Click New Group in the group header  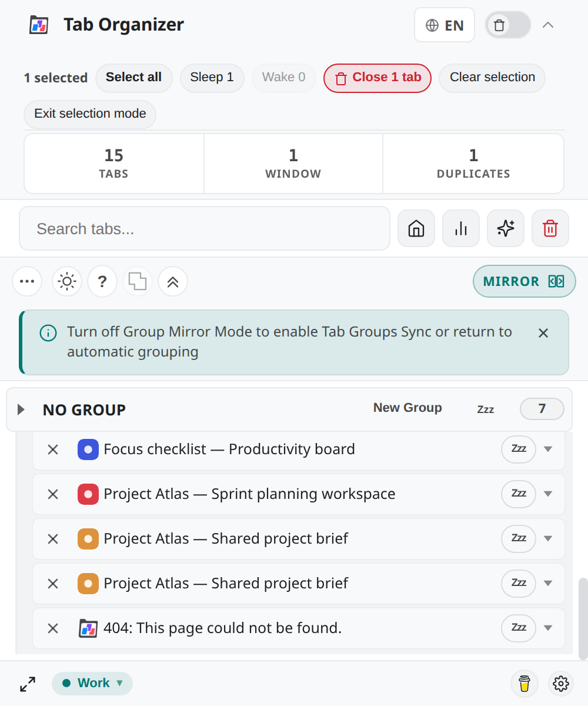point(407,408)
